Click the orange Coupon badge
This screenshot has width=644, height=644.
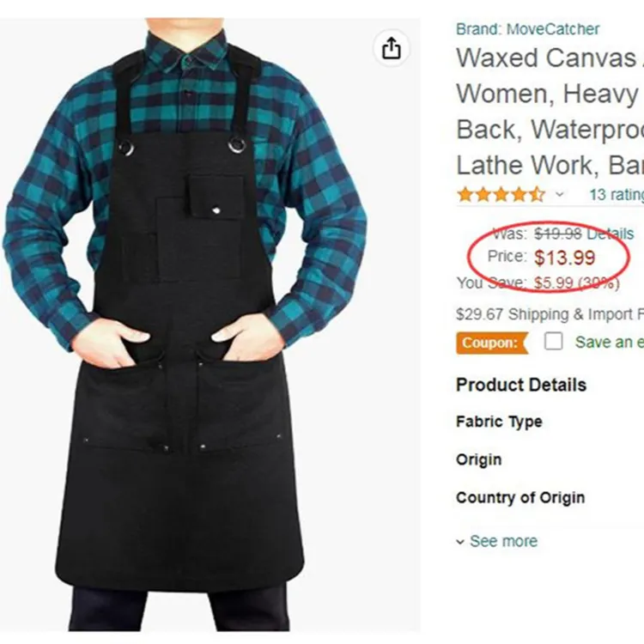click(490, 343)
